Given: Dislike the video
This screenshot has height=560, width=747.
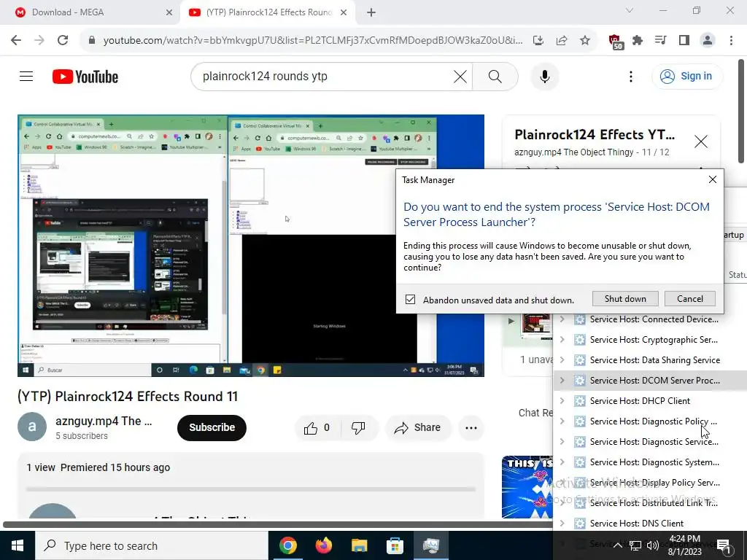Looking at the screenshot, I should tap(358, 427).
